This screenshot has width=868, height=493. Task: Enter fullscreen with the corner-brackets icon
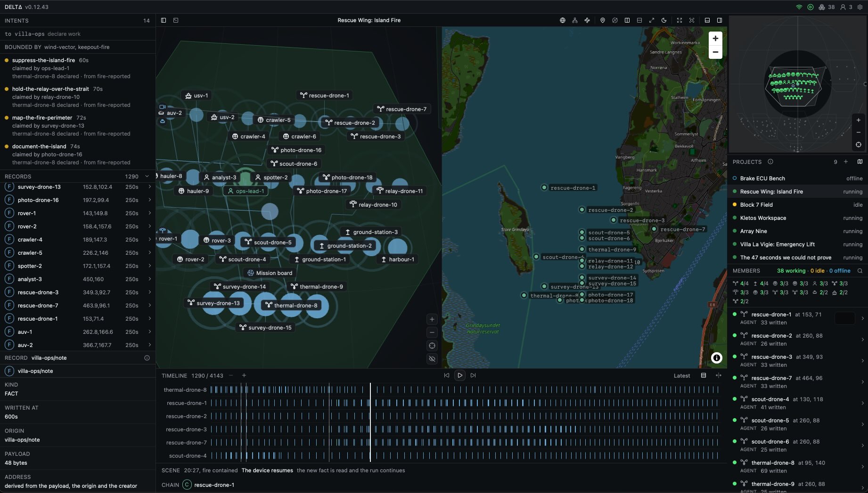click(680, 20)
